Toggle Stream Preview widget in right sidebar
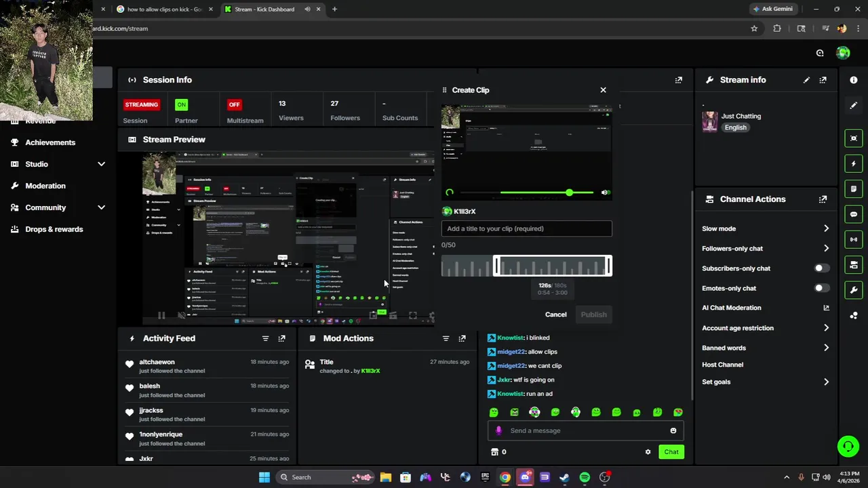868x488 pixels. pyautogui.click(x=854, y=138)
